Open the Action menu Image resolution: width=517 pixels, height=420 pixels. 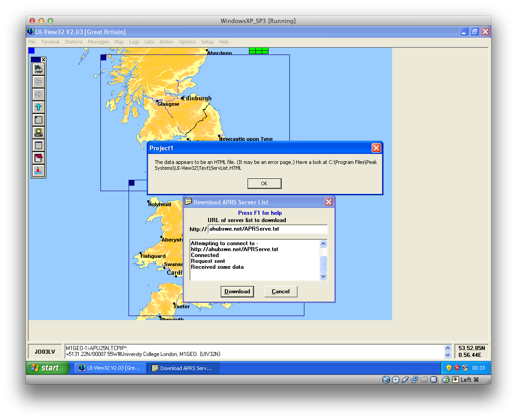click(167, 42)
